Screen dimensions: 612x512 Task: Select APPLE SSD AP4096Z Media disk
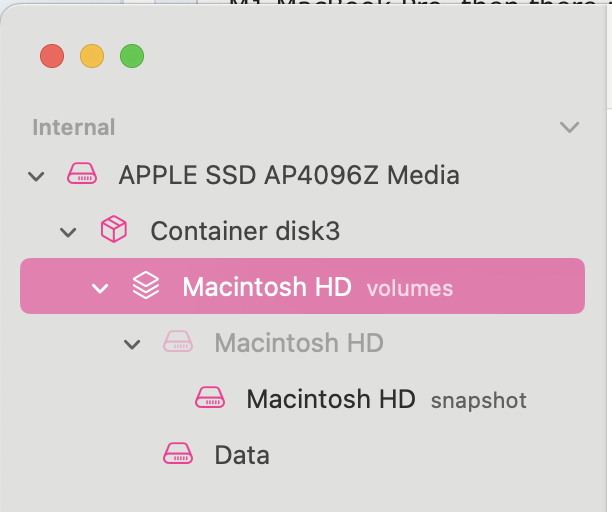point(288,176)
